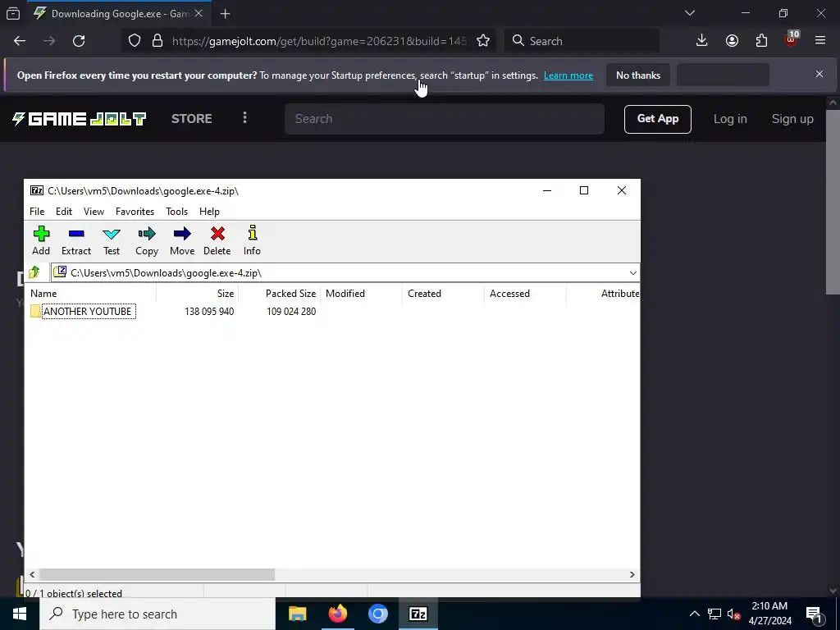The height and width of the screenshot is (630, 840).
Task: Open the Firefox Extensions icon
Action: pyautogui.click(x=761, y=41)
